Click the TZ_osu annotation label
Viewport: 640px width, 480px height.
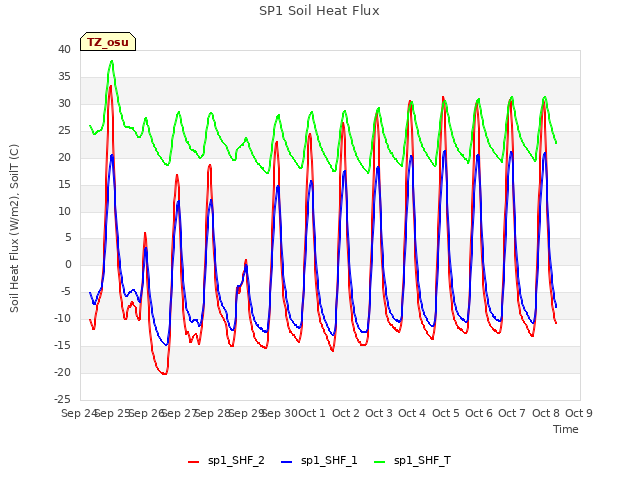click(x=108, y=42)
